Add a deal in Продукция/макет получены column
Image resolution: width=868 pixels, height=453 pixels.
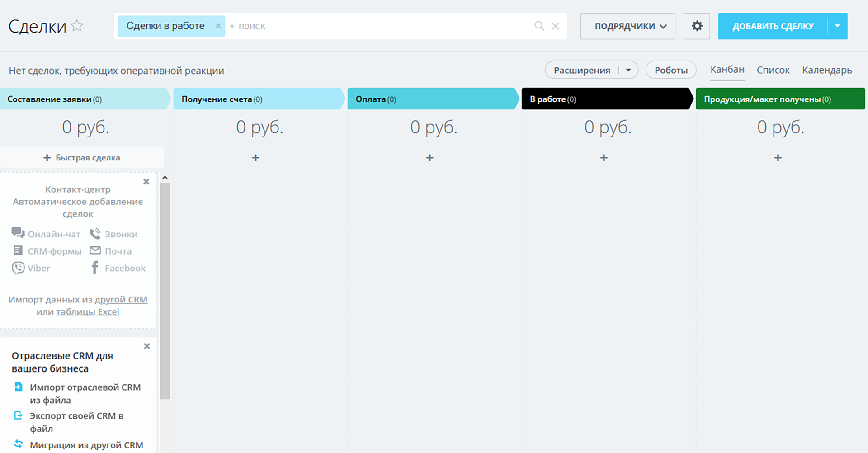[778, 158]
